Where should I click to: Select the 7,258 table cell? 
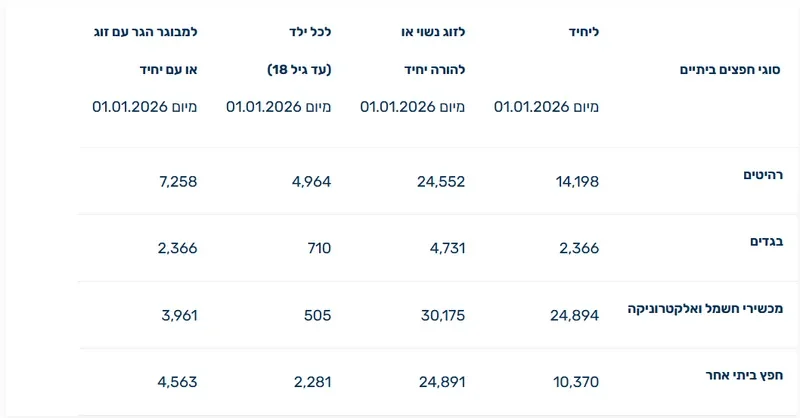pyautogui.click(x=177, y=181)
